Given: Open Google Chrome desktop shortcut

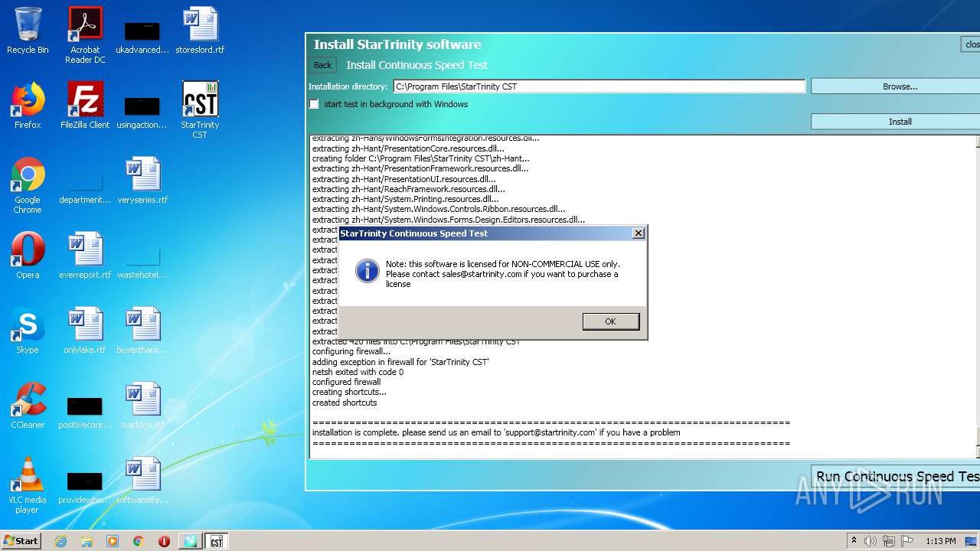Looking at the screenshot, I should 28,185.
